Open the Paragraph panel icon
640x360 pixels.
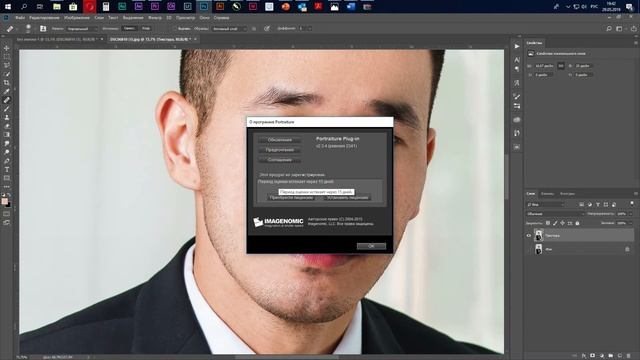pyautogui.click(x=517, y=69)
